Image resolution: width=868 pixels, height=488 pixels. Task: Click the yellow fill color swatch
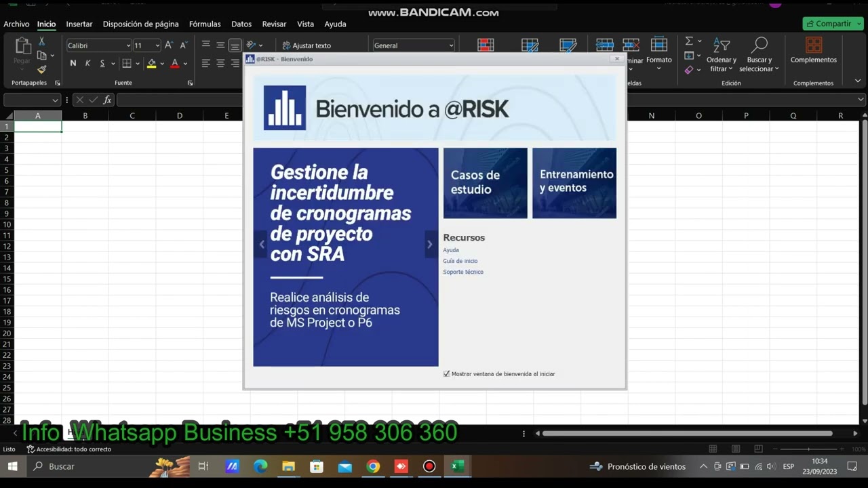point(152,64)
